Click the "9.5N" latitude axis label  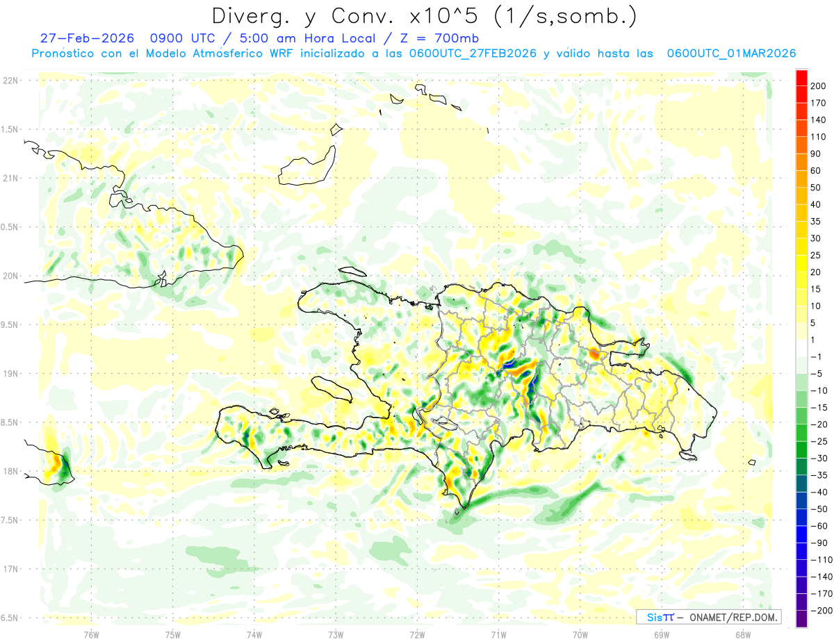tap(10, 324)
